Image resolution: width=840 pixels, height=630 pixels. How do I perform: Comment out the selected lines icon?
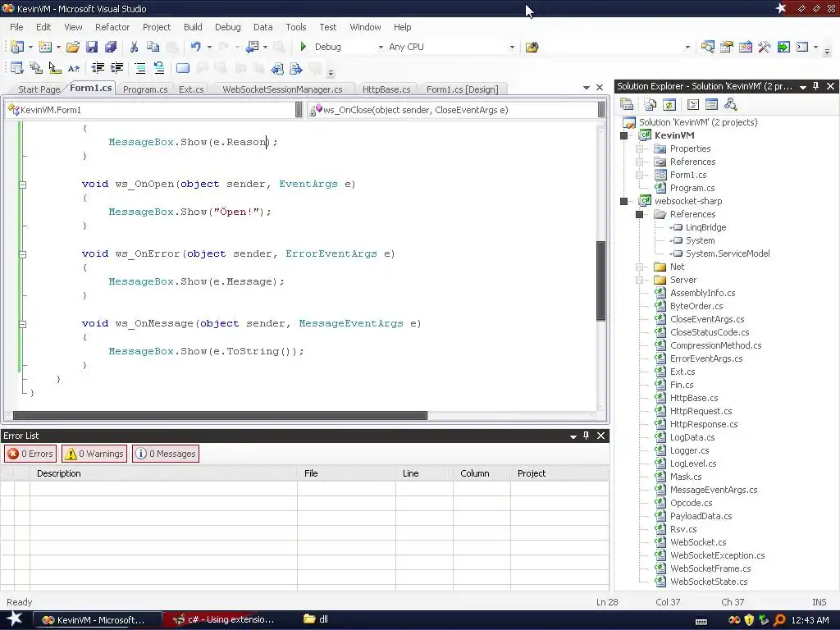(x=140, y=68)
